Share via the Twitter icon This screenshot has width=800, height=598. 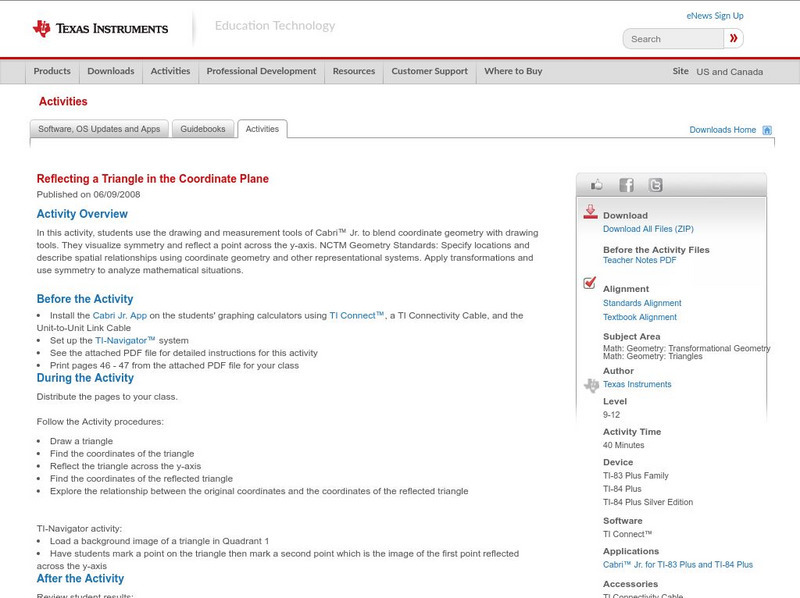point(655,185)
